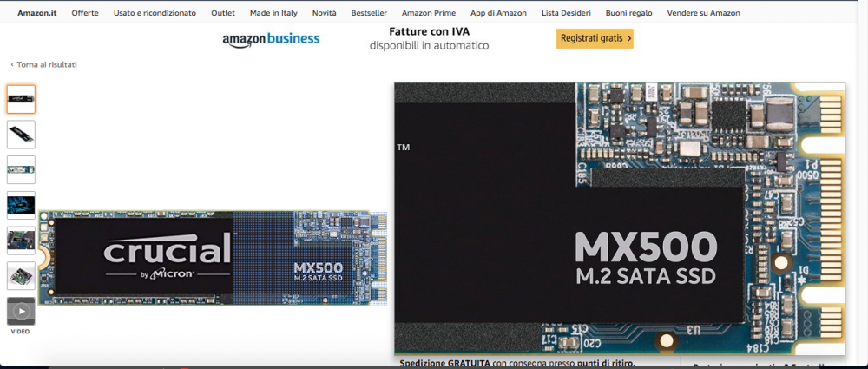The height and width of the screenshot is (369, 868).
Task: Open the Bestseller list
Action: click(369, 13)
